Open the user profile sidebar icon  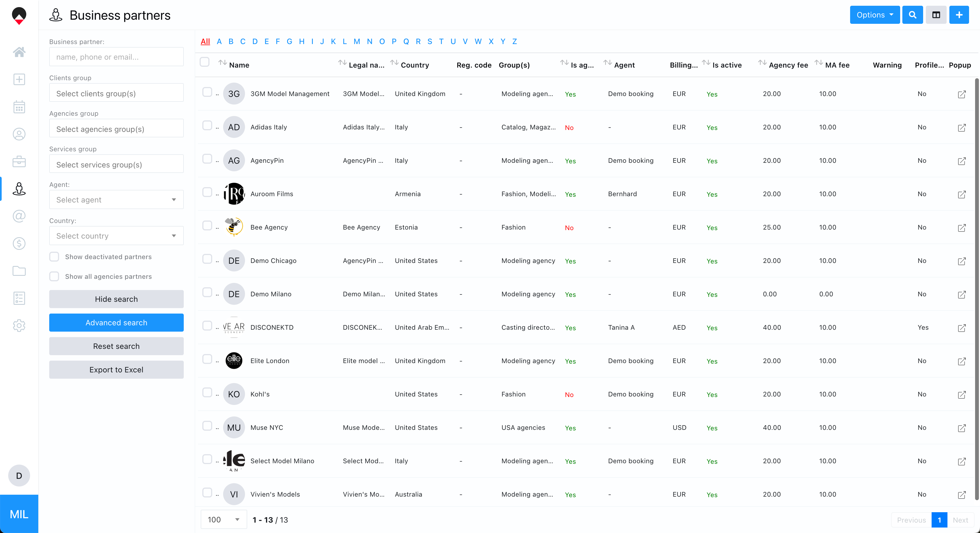coord(19,134)
